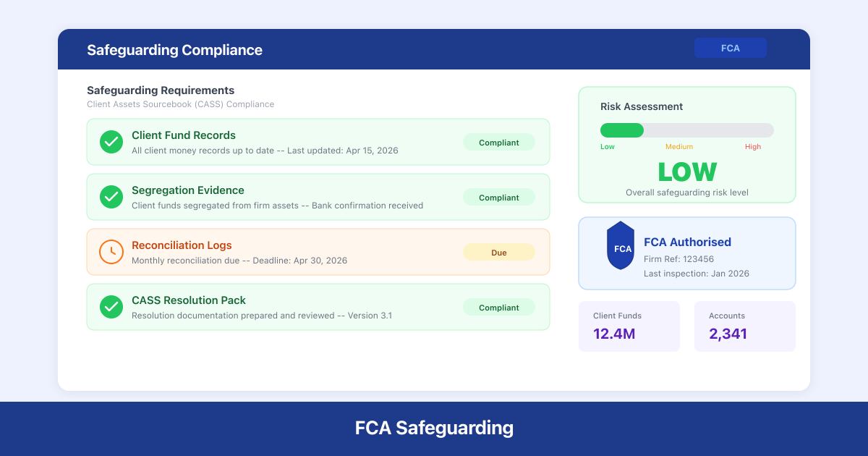Screen dimensions: 868x456
Task: Open the Safeguarding Compliance header menu
Action: point(174,50)
